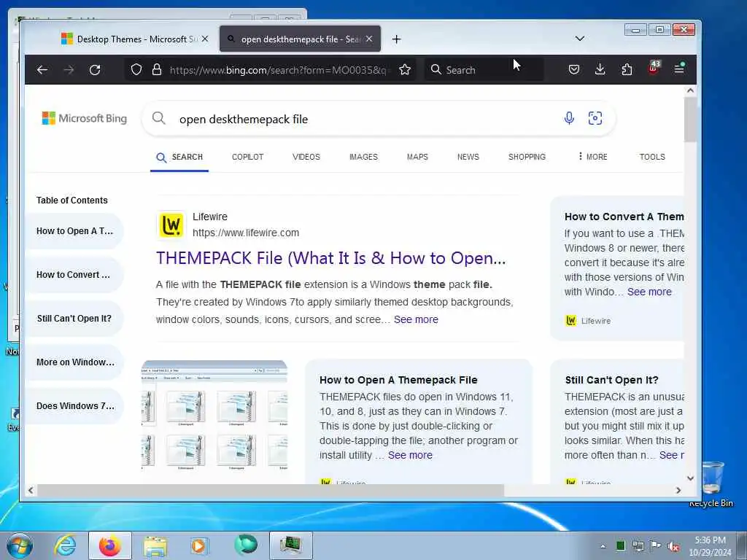747x560 pixels.
Task: Click the Firefox URL address field
Action: point(278,70)
